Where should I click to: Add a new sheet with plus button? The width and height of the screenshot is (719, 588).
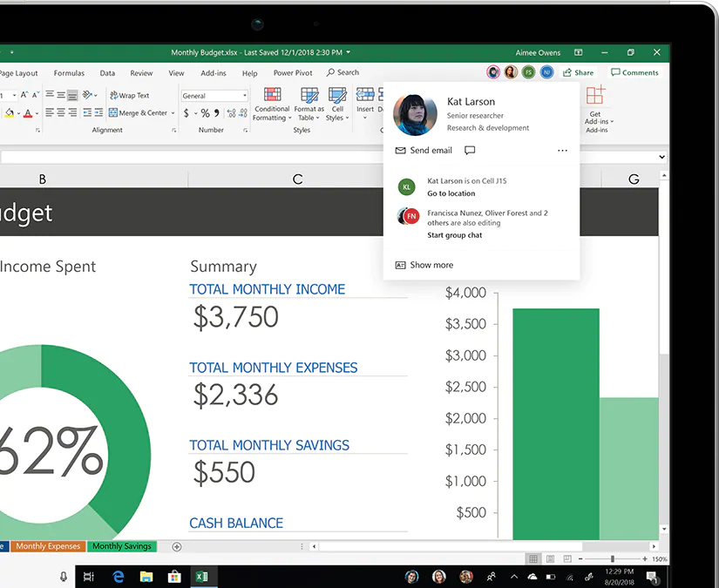(x=177, y=546)
